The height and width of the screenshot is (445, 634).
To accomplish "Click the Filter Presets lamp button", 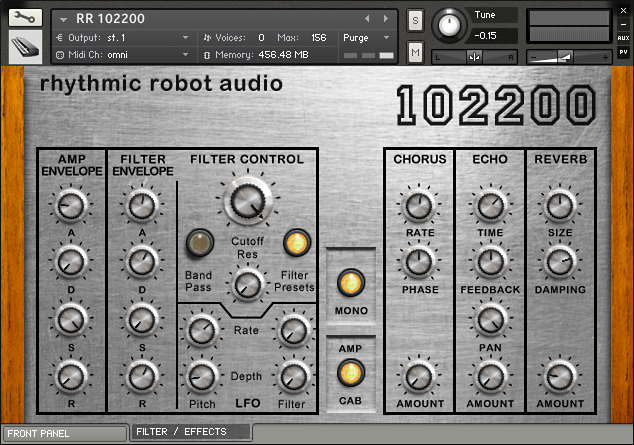I will click(296, 243).
